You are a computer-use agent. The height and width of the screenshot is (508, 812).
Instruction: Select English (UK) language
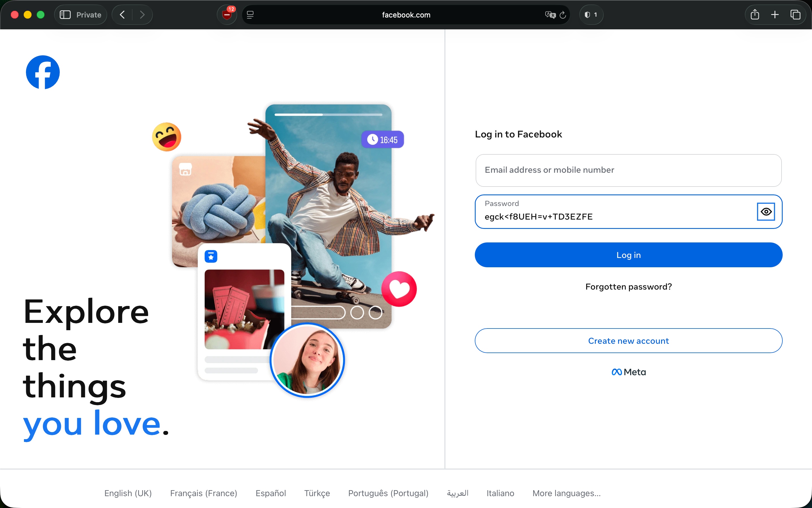(128, 493)
